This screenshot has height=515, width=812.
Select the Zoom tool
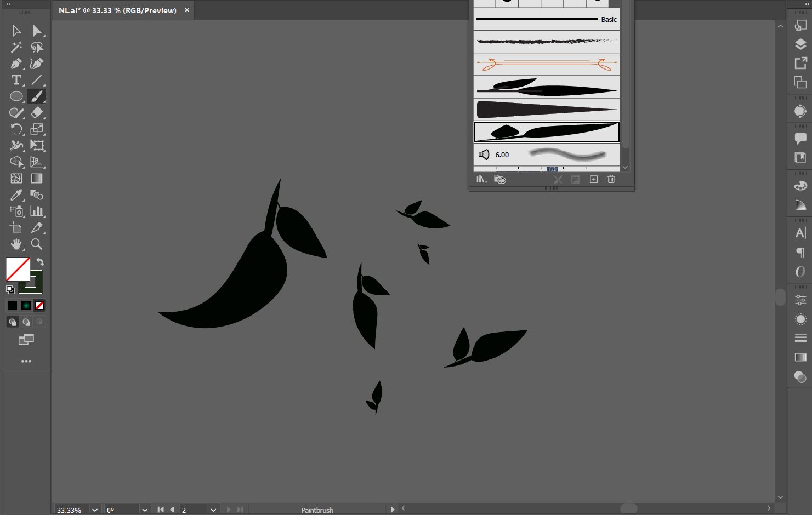click(x=37, y=244)
